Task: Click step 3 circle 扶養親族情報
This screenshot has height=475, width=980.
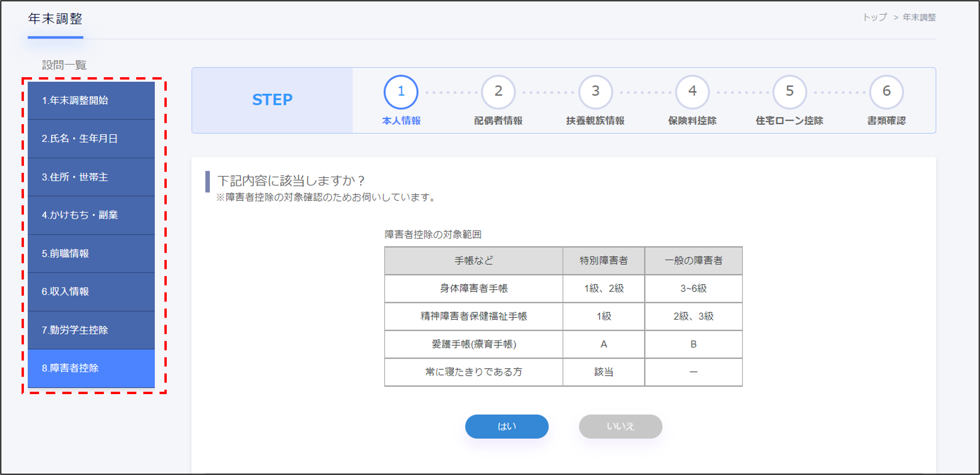Action: [x=595, y=92]
